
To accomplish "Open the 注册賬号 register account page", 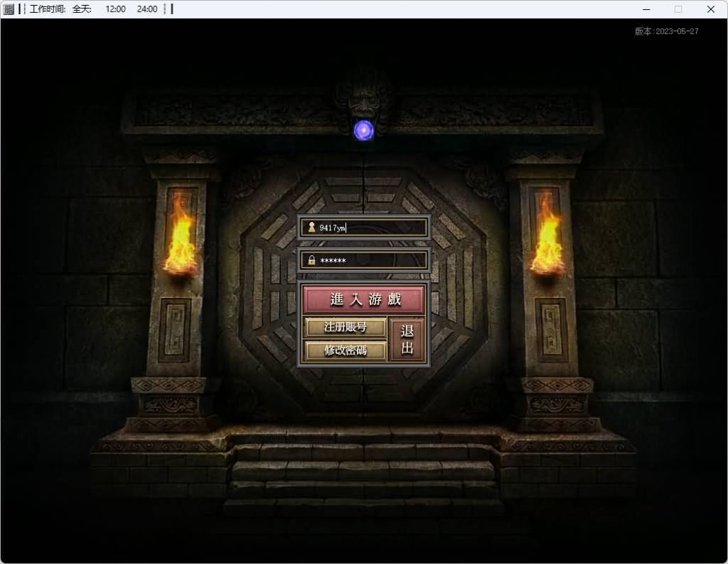I will (x=346, y=327).
